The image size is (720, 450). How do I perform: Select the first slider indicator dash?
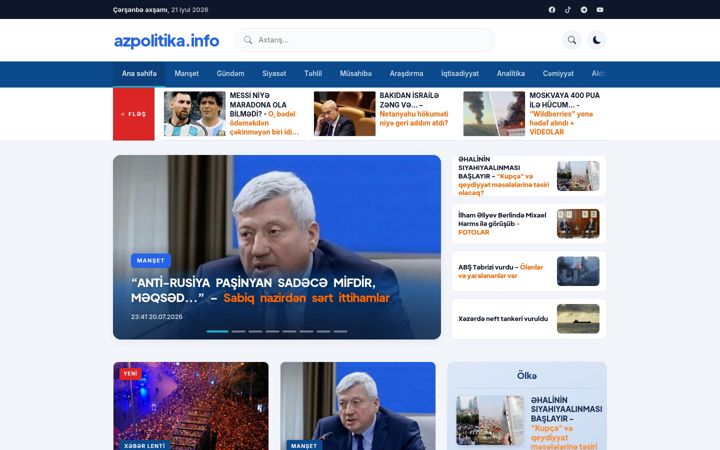point(217,331)
